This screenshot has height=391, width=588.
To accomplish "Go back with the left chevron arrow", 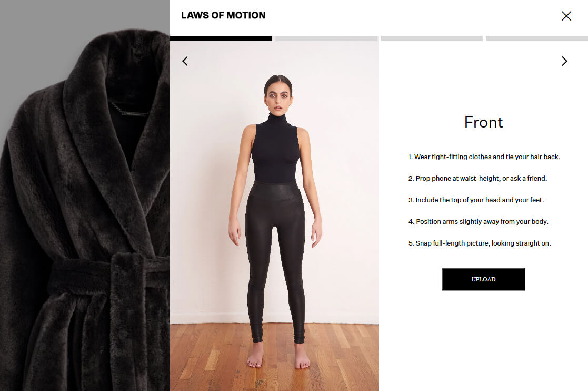I will [185, 61].
